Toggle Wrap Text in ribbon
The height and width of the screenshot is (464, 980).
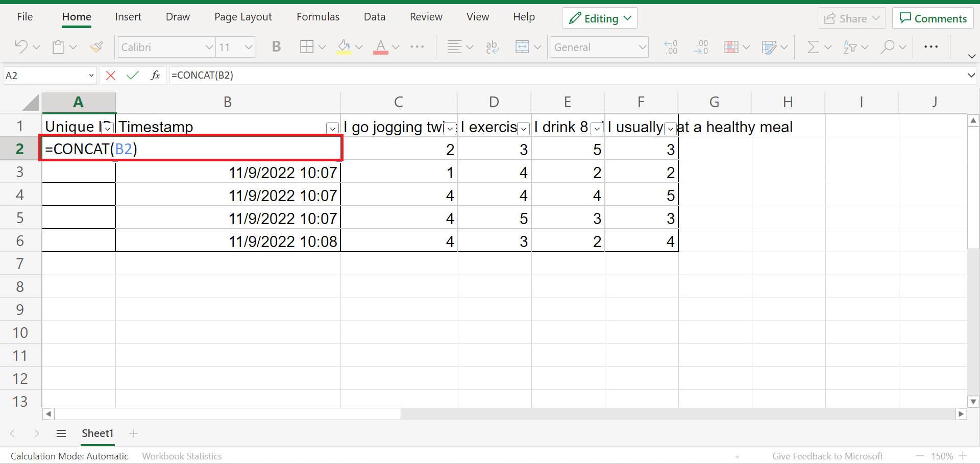point(492,47)
